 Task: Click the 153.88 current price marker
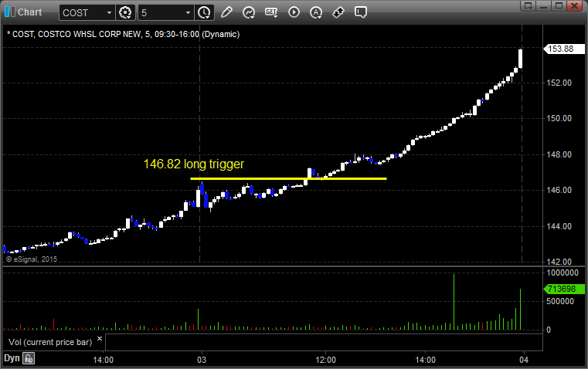pyautogui.click(x=563, y=49)
